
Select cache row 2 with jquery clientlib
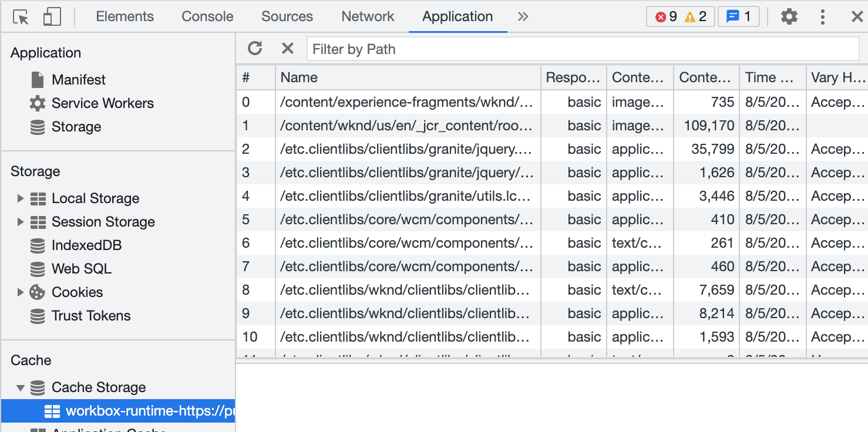point(408,148)
